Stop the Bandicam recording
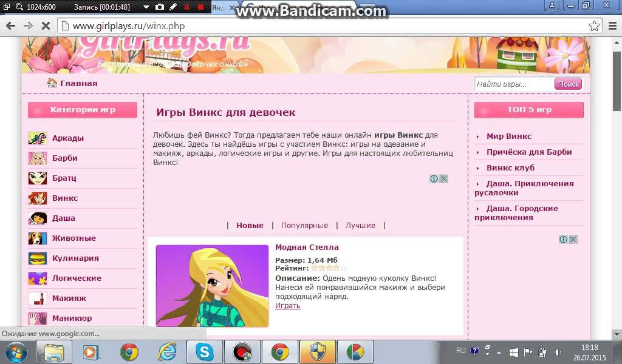 click(x=200, y=7)
